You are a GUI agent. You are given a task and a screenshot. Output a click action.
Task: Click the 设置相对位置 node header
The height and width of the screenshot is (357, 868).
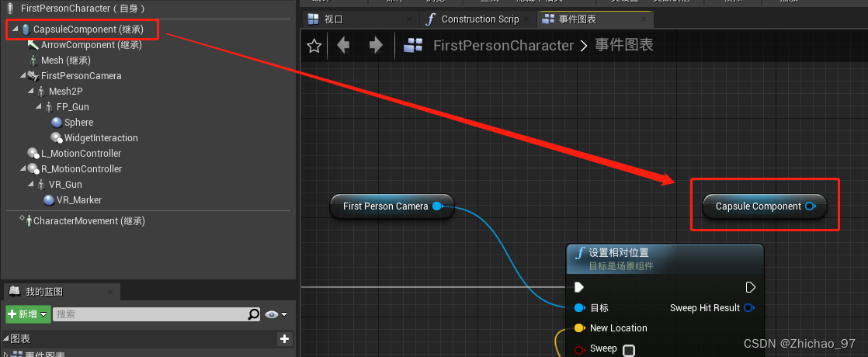665,259
